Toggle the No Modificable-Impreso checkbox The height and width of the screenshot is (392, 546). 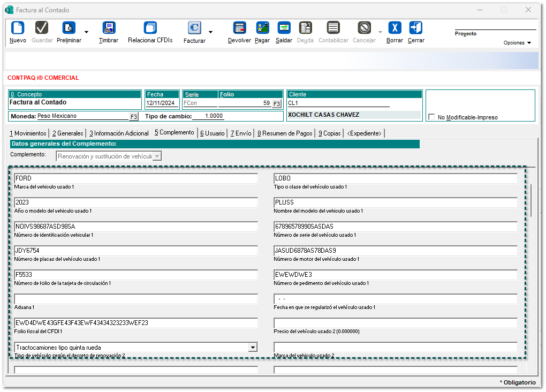tap(432, 117)
